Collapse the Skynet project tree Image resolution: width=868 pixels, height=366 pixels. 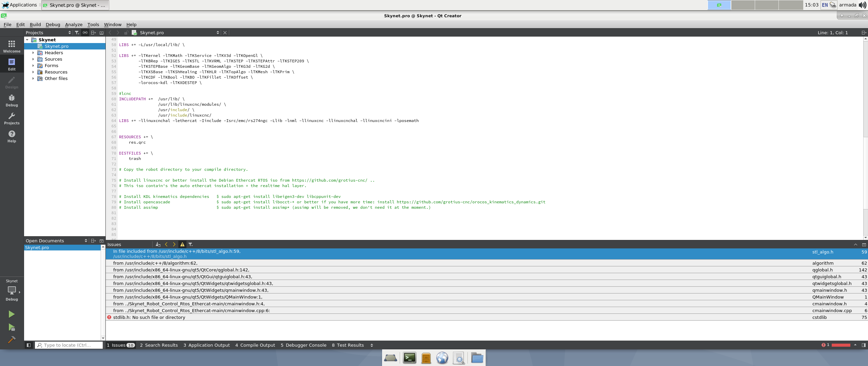pyautogui.click(x=27, y=40)
